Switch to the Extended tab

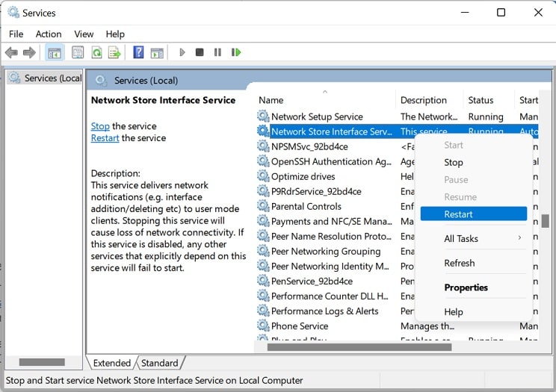(111, 363)
